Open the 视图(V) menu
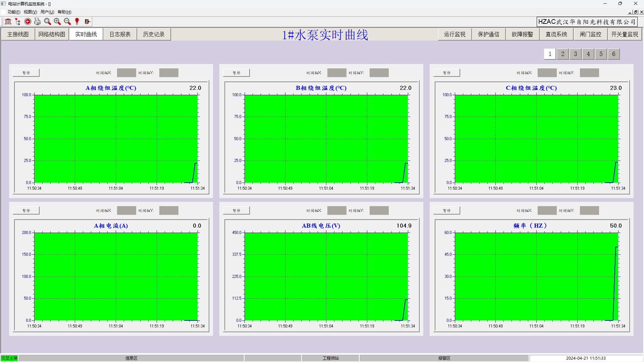The width and height of the screenshot is (644, 362). point(30,12)
